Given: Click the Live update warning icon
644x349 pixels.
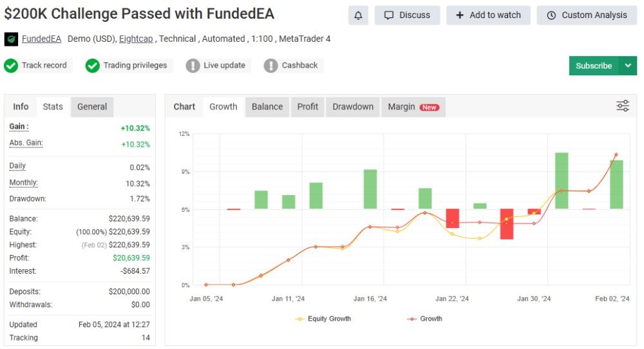Looking at the screenshot, I should 193,66.
